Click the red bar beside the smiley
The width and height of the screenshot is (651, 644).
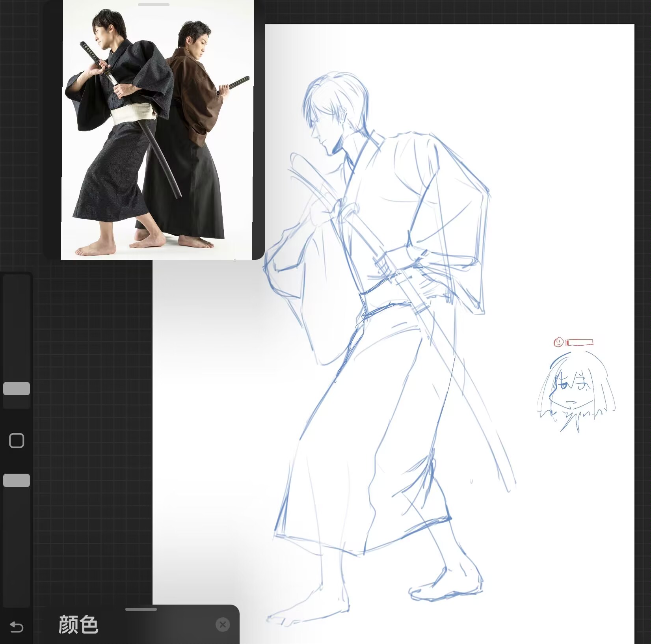[580, 342]
